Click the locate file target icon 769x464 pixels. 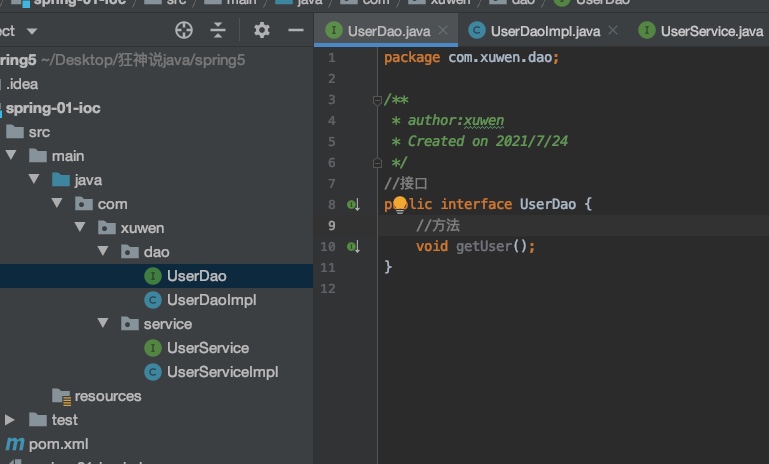(x=183, y=31)
